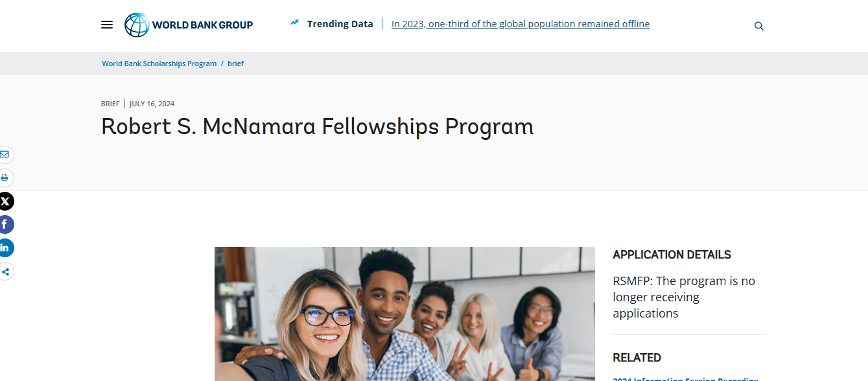Open more sharing options
The height and width of the screenshot is (381, 868).
tap(6, 271)
